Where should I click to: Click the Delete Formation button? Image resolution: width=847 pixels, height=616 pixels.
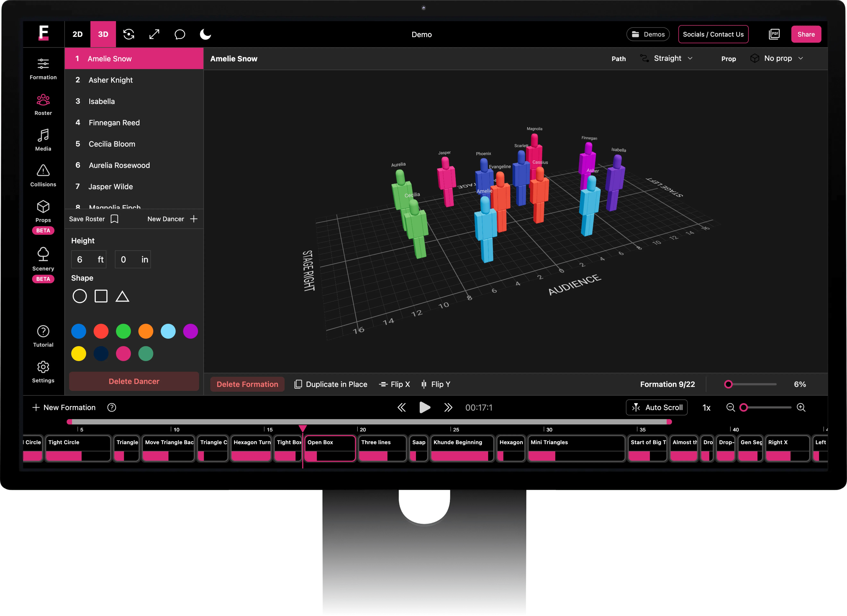click(x=247, y=384)
